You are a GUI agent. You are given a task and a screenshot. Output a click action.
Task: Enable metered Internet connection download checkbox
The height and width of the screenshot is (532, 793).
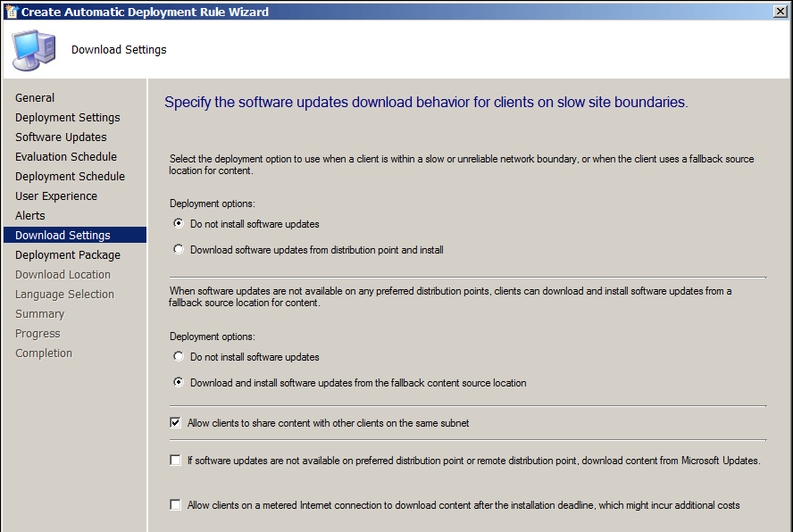point(175,505)
